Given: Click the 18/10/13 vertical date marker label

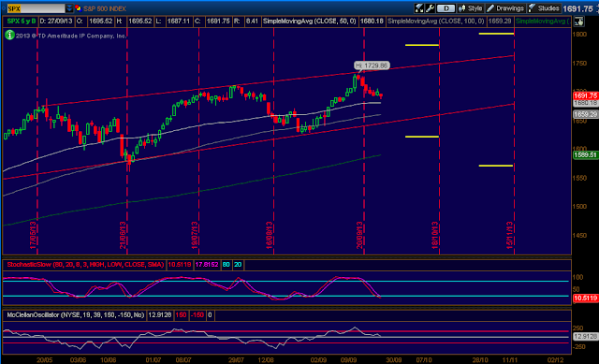Looking at the screenshot, I should (x=434, y=235).
